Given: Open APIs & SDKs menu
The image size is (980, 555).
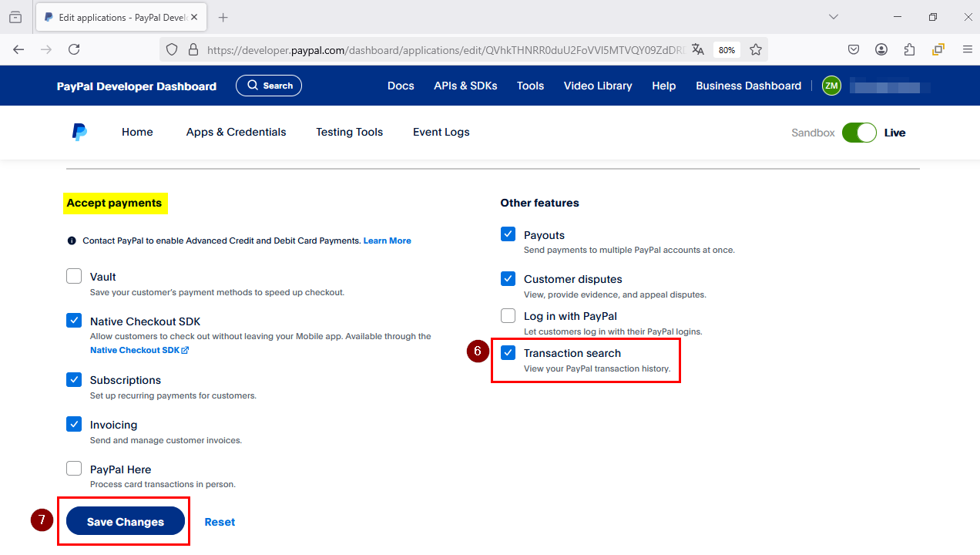Looking at the screenshot, I should pyautogui.click(x=465, y=86).
